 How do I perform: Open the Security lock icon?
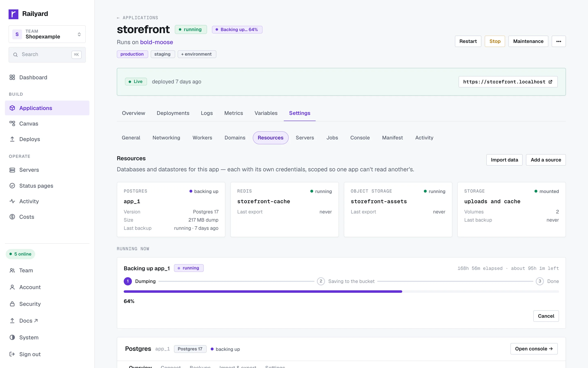(12, 304)
